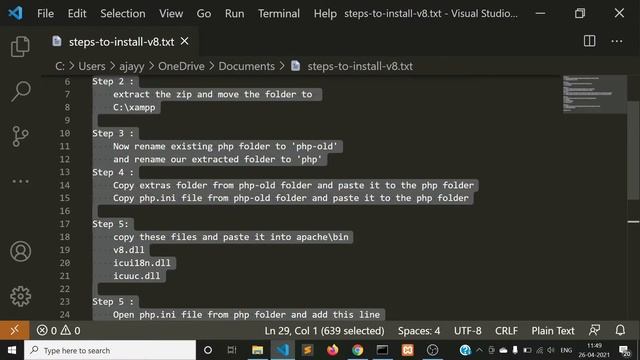Open the Edit menu
This screenshot has height=360, width=640.
pos(77,13)
